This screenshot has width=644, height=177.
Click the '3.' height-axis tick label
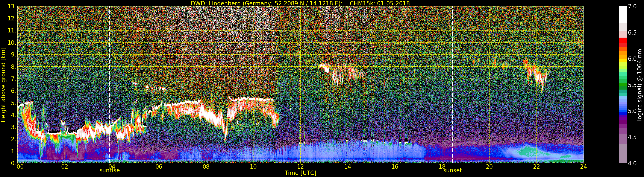tap(13, 127)
